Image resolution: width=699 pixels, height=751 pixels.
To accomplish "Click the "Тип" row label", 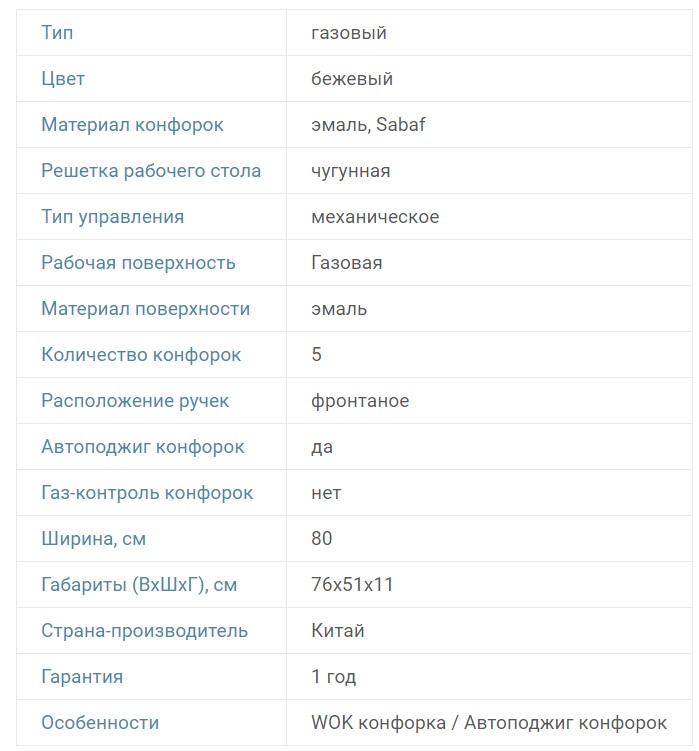I will (x=57, y=33).
